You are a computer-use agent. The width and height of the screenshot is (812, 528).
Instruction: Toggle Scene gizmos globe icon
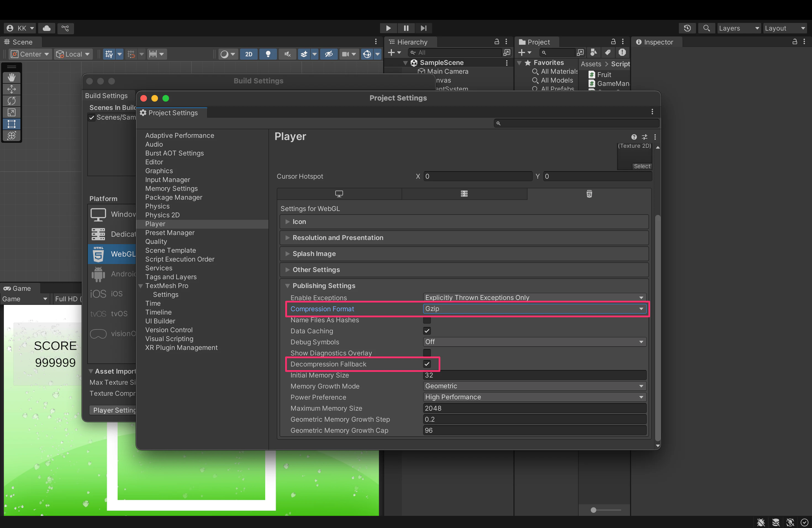coord(367,54)
